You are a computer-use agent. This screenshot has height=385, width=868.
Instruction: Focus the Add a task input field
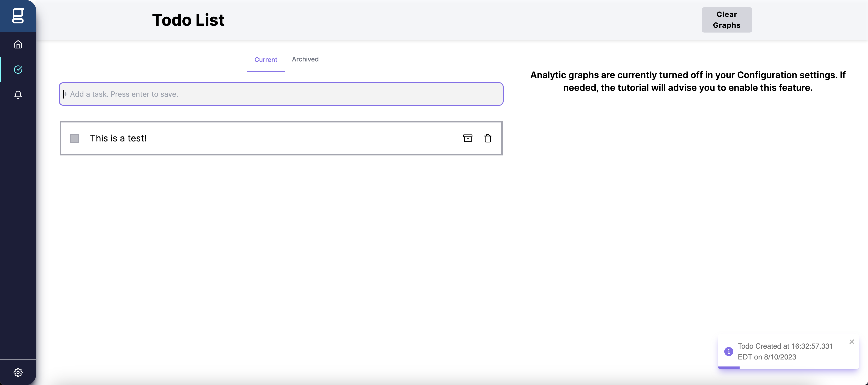[x=281, y=94]
